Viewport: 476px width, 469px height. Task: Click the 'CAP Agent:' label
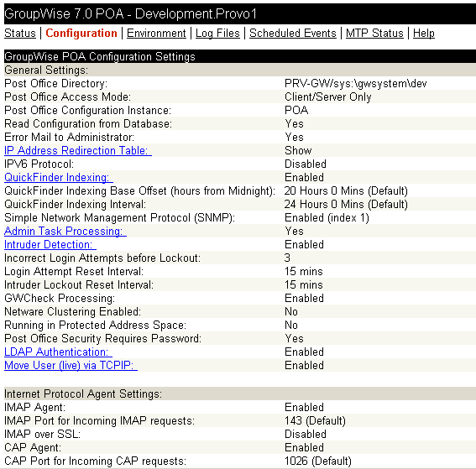click(x=33, y=447)
